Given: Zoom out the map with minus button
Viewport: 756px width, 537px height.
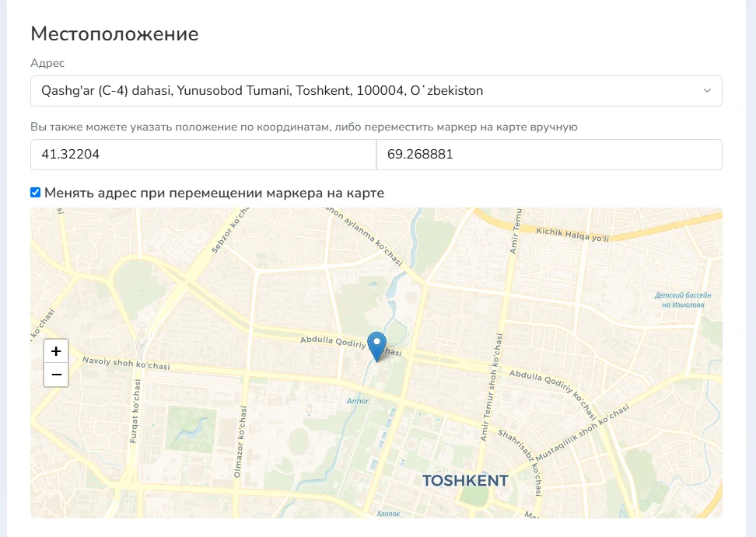Looking at the screenshot, I should (56, 375).
